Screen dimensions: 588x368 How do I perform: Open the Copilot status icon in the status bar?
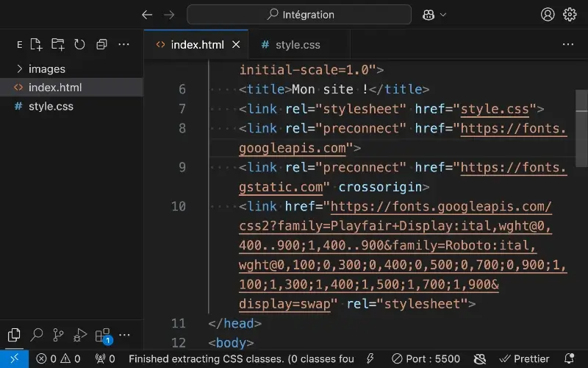coord(480,359)
